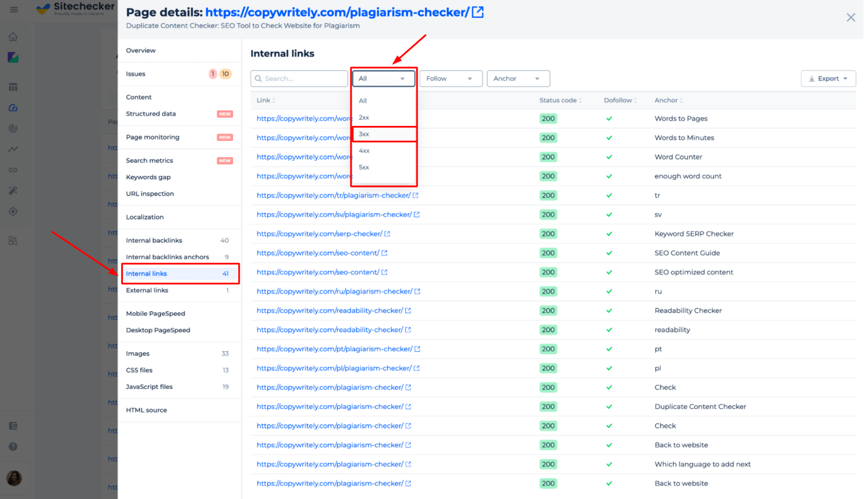Click the download icon on Export button
This screenshot has width=868, height=499.
coord(812,79)
